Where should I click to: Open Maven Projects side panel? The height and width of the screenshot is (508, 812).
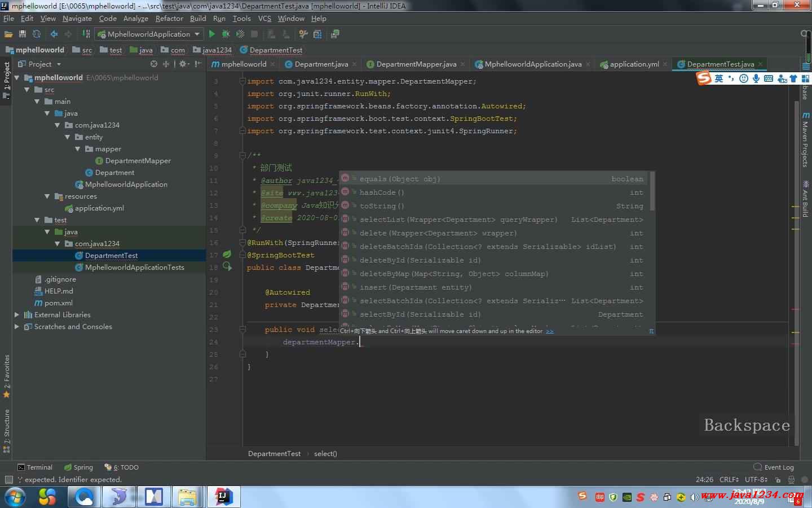pyautogui.click(x=806, y=139)
